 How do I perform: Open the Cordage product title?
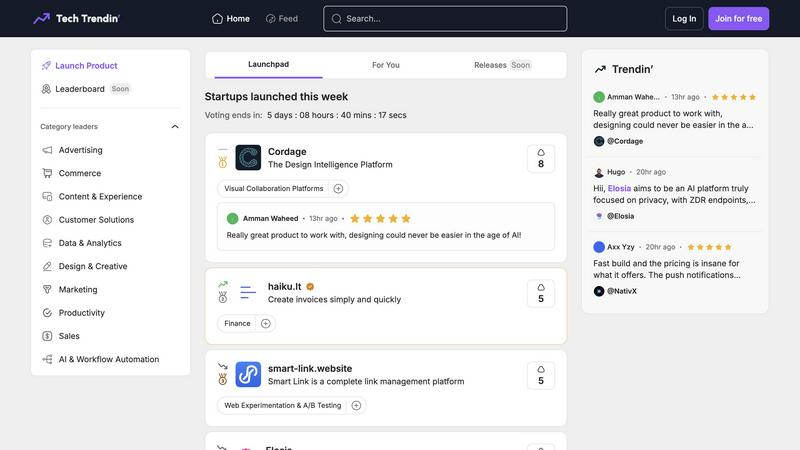click(287, 152)
